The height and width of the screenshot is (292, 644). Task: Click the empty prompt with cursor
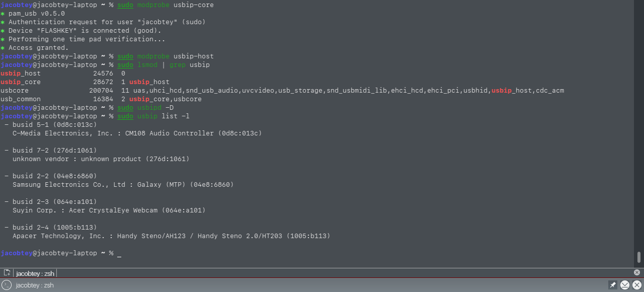(x=61, y=253)
